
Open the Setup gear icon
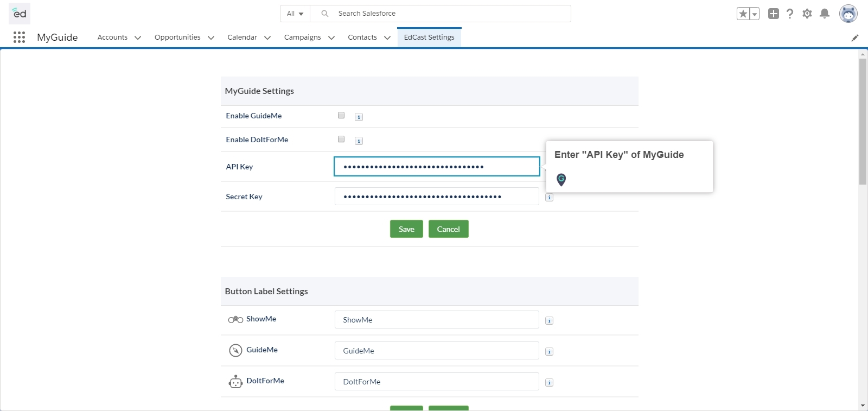807,14
